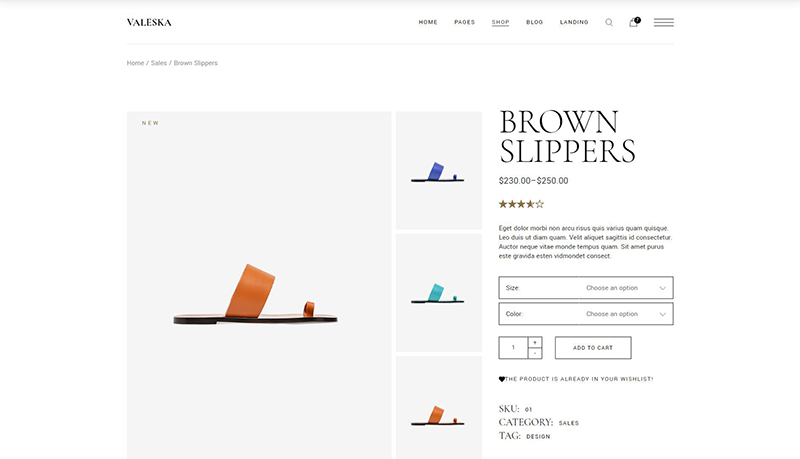Click the wishlist heart icon

[502, 379]
